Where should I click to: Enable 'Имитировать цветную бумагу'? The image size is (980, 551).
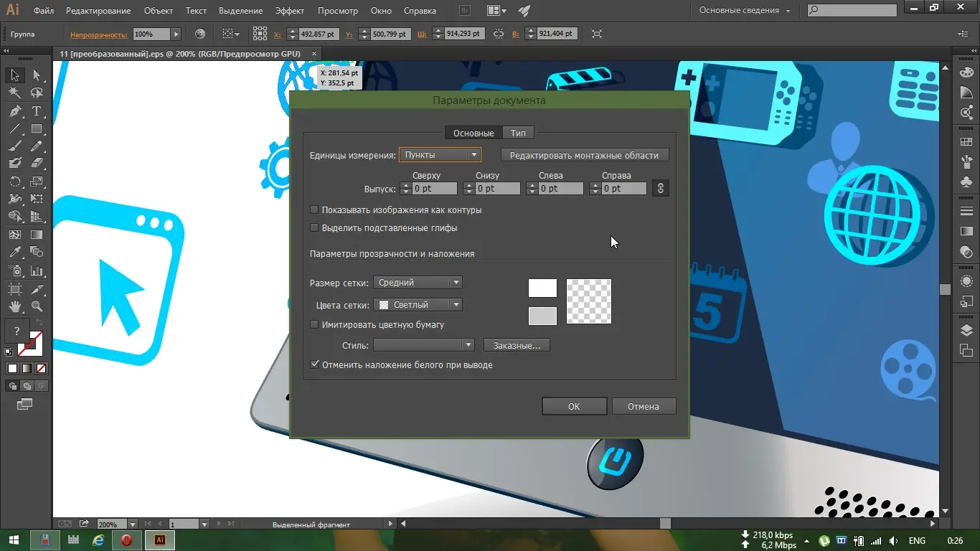314,324
